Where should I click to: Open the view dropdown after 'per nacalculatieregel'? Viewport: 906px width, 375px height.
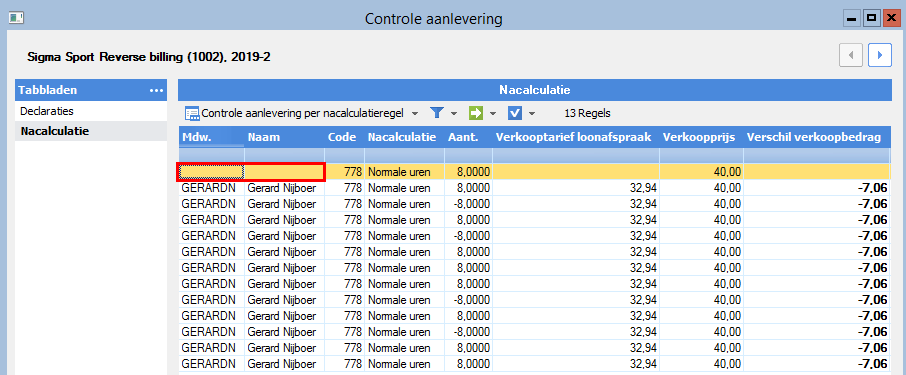tap(415, 114)
